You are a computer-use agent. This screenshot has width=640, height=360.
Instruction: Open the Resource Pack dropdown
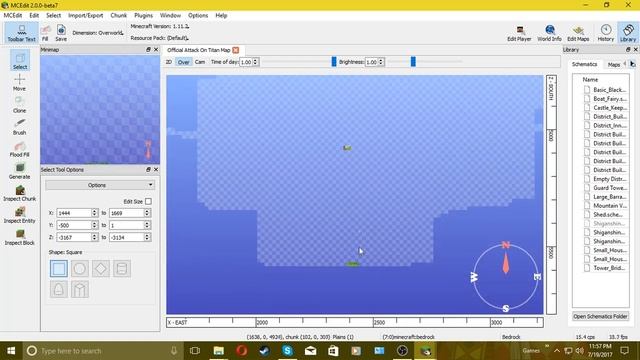point(160,38)
